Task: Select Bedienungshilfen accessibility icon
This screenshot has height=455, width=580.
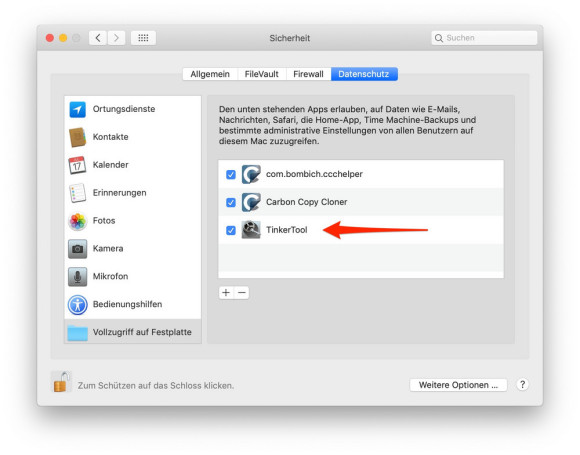Action: [x=77, y=304]
